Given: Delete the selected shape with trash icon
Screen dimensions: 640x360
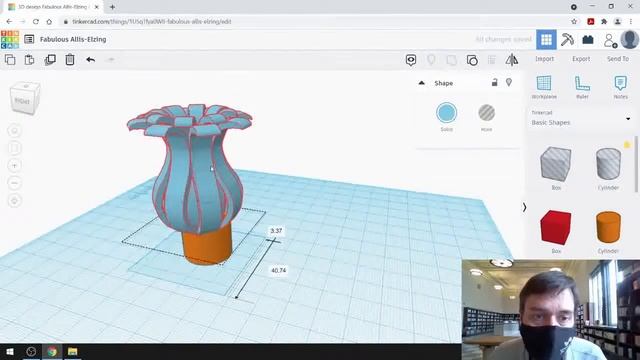Looking at the screenshot, I should (70, 60).
